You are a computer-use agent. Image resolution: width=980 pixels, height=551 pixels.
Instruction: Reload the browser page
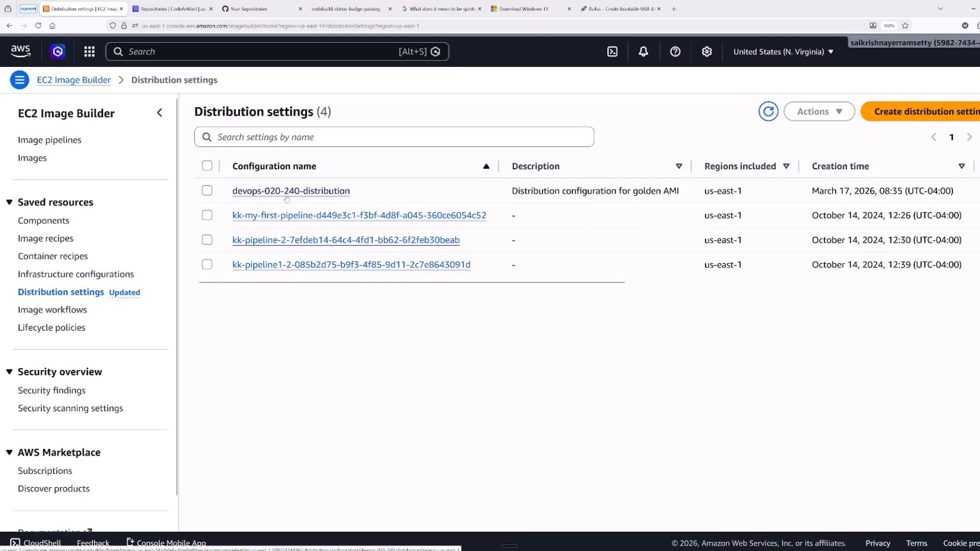[x=38, y=26]
